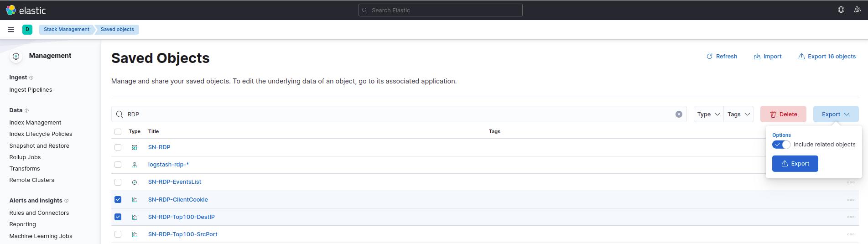This screenshot has height=244, width=868.
Task: Open Index Management in sidebar
Action: click(35, 123)
